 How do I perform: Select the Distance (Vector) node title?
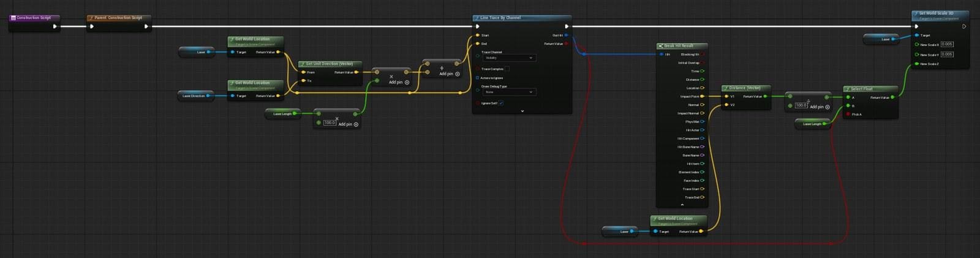click(x=745, y=88)
